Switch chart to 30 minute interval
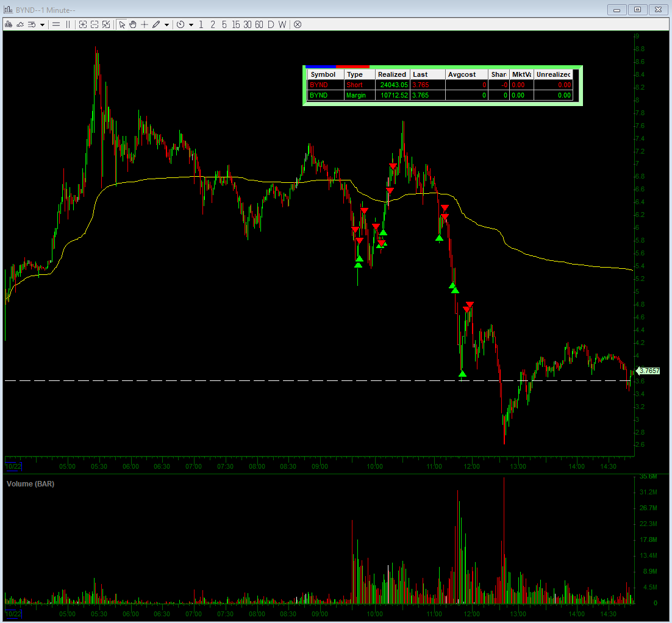Image resolution: width=672 pixels, height=623 pixels. 248,24
